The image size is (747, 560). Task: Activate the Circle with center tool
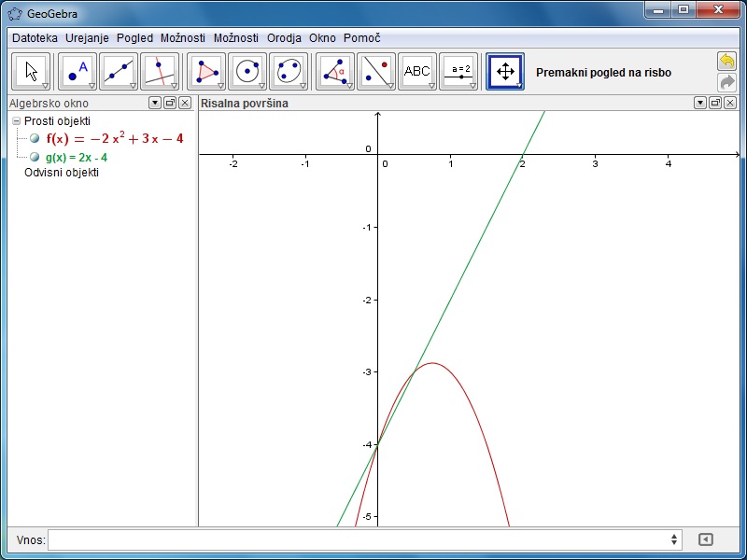(x=247, y=72)
